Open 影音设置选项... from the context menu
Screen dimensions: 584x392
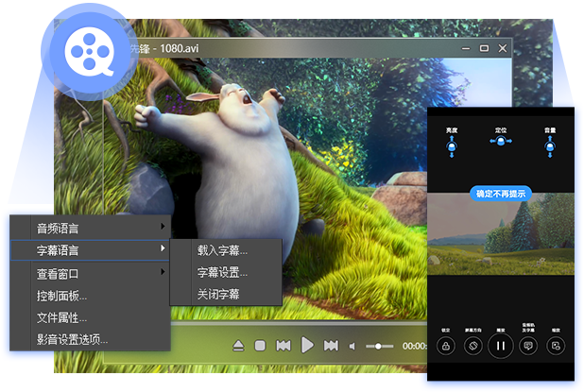(x=90, y=339)
